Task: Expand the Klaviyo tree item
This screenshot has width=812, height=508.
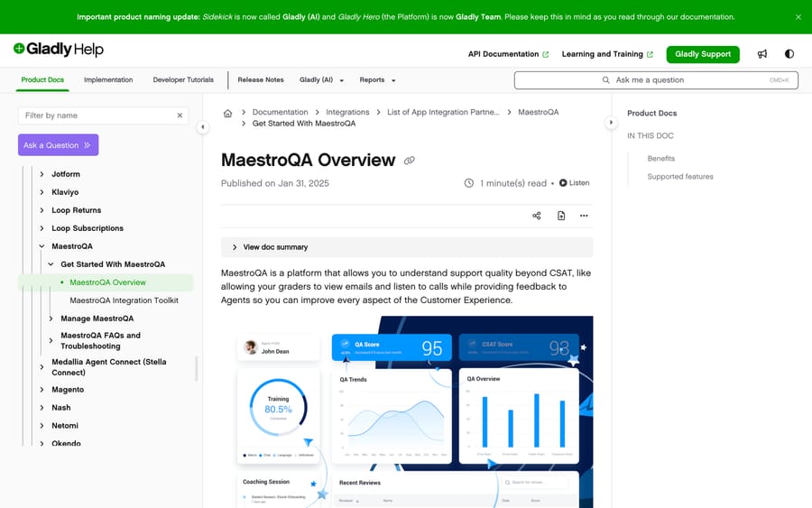Action: [x=42, y=192]
